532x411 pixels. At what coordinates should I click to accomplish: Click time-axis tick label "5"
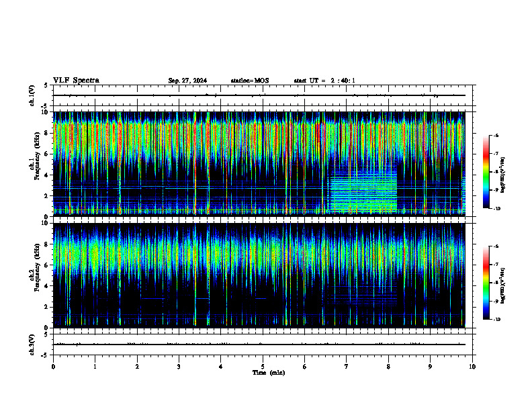[263, 367]
